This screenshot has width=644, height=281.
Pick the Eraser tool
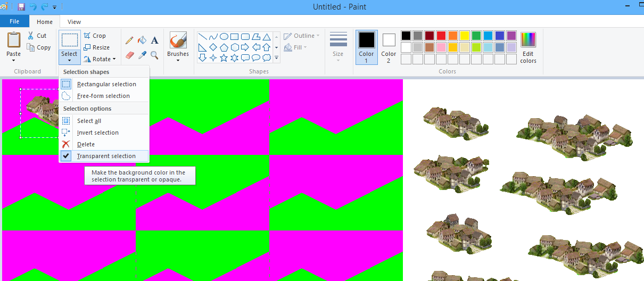(129, 55)
